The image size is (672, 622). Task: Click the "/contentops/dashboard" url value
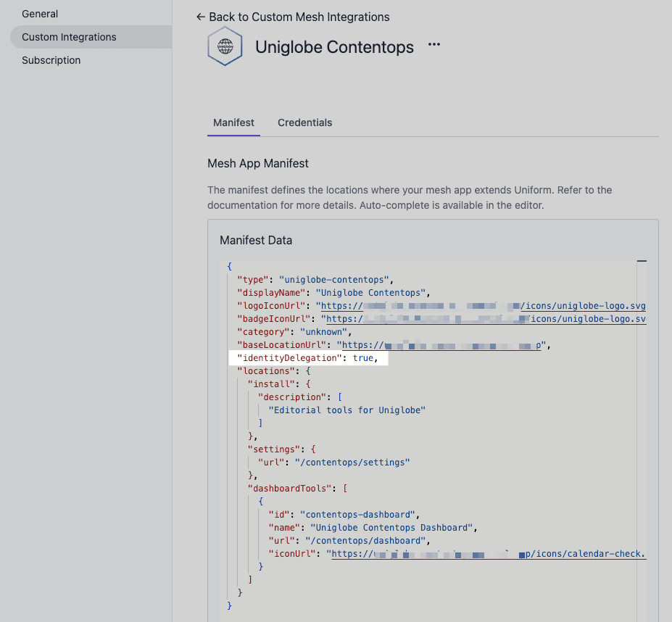[365, 541]
